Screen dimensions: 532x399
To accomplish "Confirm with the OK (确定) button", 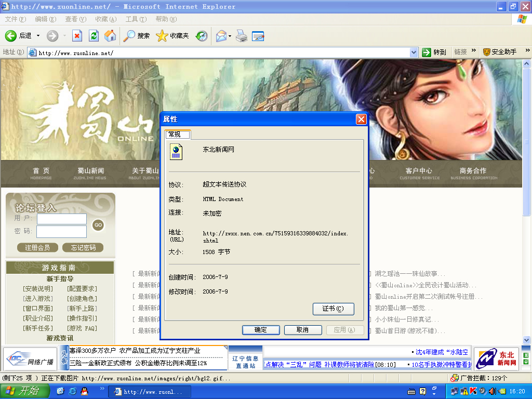I will tap(261, 330).
